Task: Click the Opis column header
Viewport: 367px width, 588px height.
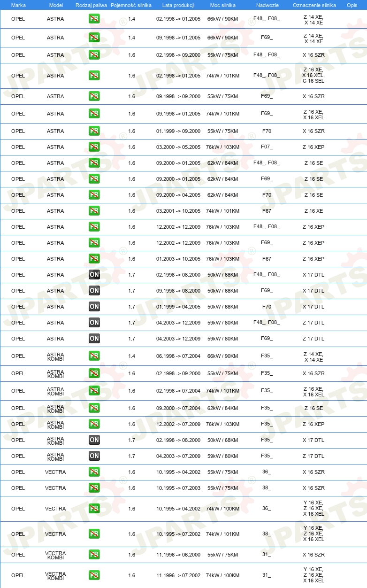Action: (x=352, y=5)
